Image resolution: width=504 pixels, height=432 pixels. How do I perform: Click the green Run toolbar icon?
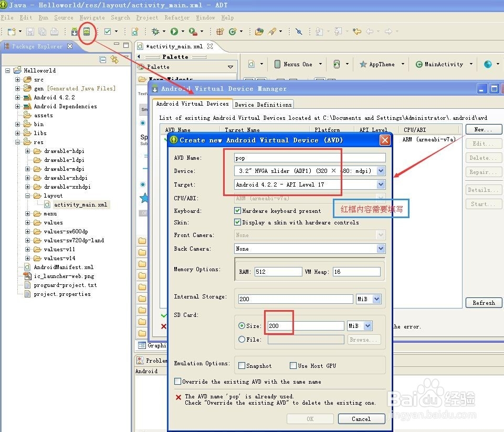point(174,31)
